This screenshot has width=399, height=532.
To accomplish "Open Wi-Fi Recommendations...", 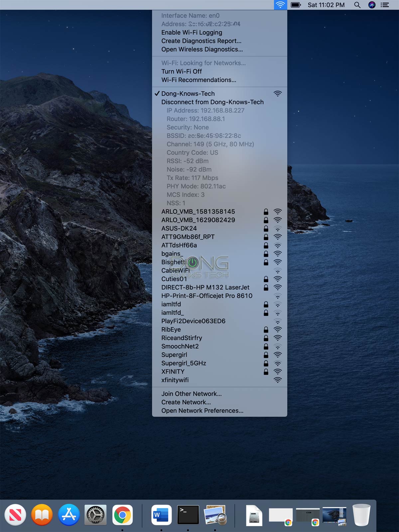I will 219,80.
